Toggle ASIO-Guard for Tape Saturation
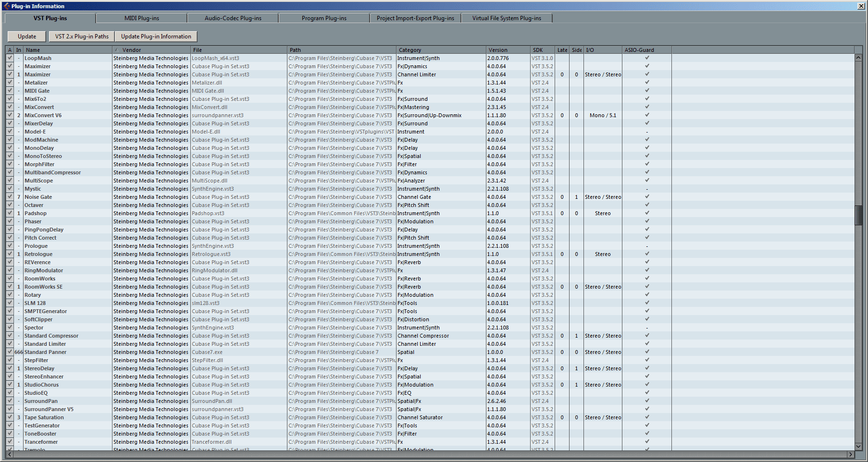This screenshot has width=868, height=462. pyautogui.click(x=647, y=417)
